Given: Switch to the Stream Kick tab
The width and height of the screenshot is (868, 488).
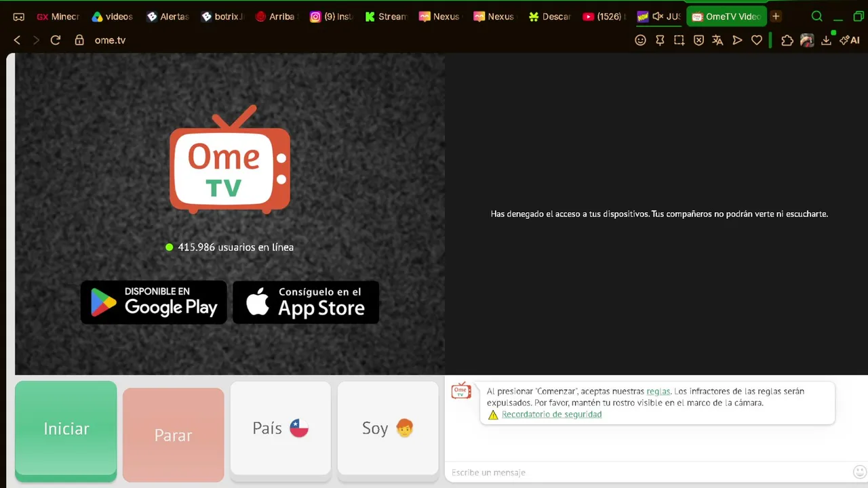Looking at the screenshot, I should click(x=386, y=16).
